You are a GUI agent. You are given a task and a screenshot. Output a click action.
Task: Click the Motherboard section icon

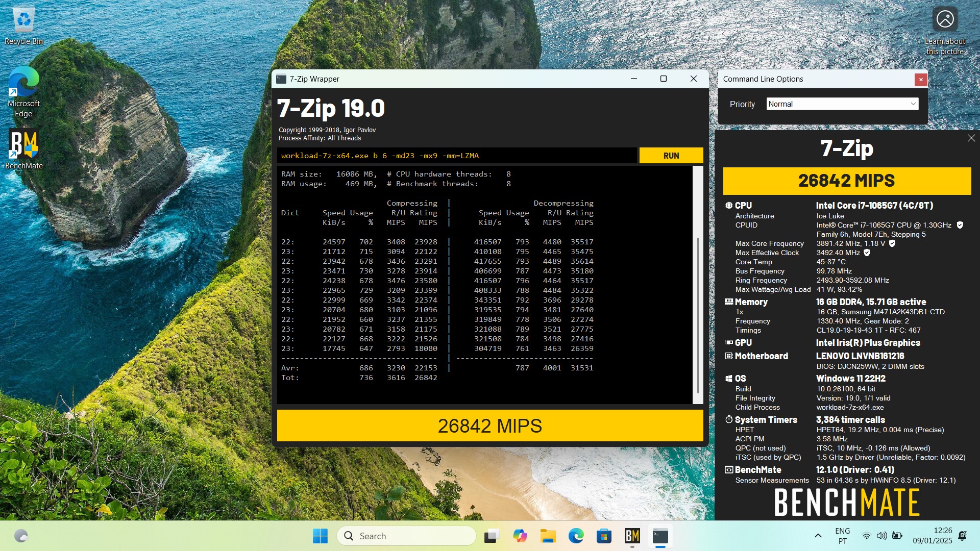729,356
